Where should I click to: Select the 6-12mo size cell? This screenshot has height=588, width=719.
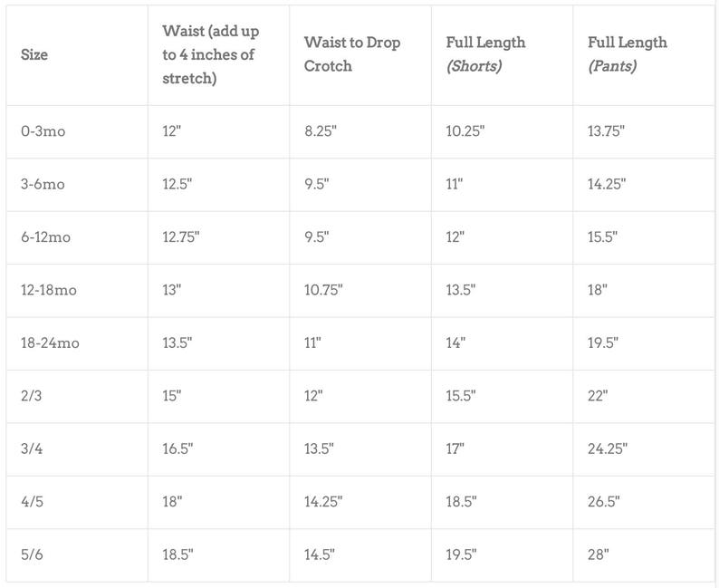(x=46, y=236)
